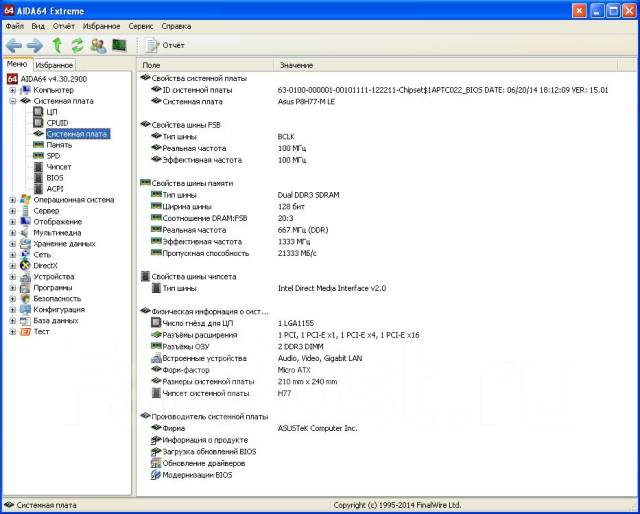Click the Отчёт report toolbar button
Image resolution: width=640 pixels, height=514 pixels.
coord(166,45)
